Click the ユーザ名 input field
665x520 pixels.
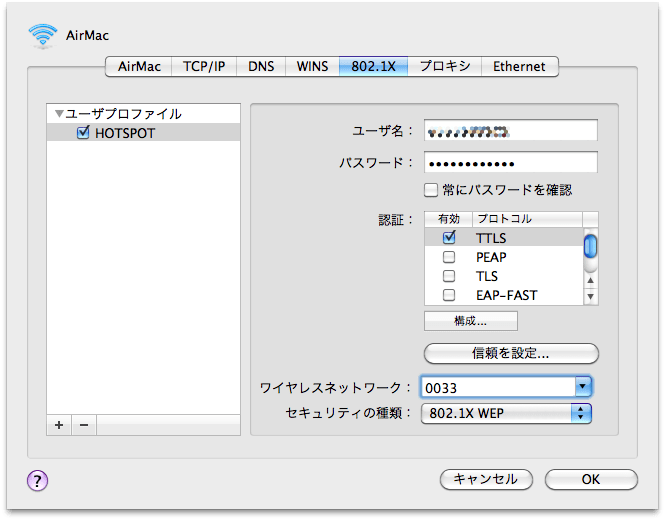pyautogui.click(x=511, y=130)
